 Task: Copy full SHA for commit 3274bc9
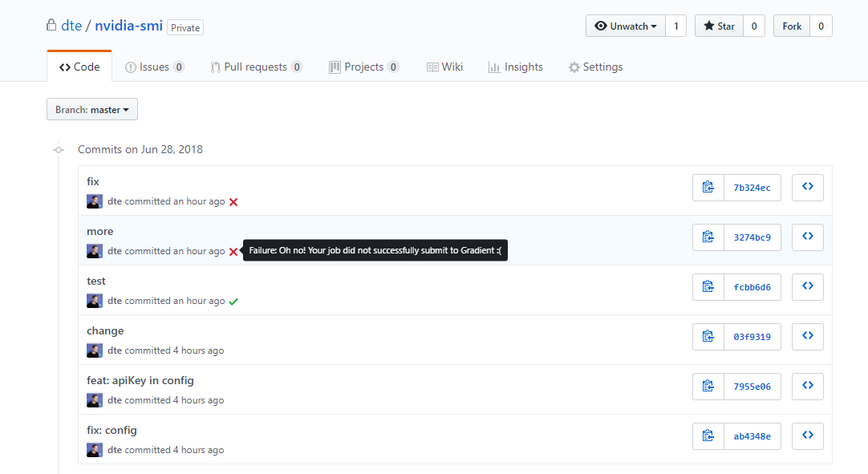coord(708,237)
